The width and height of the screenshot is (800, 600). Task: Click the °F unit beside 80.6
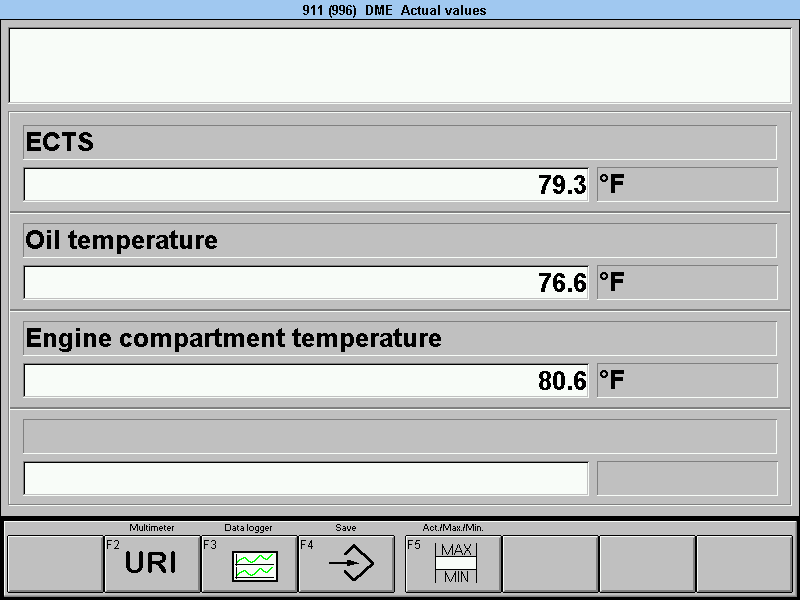pyautogui.click(x=687, y=380)
